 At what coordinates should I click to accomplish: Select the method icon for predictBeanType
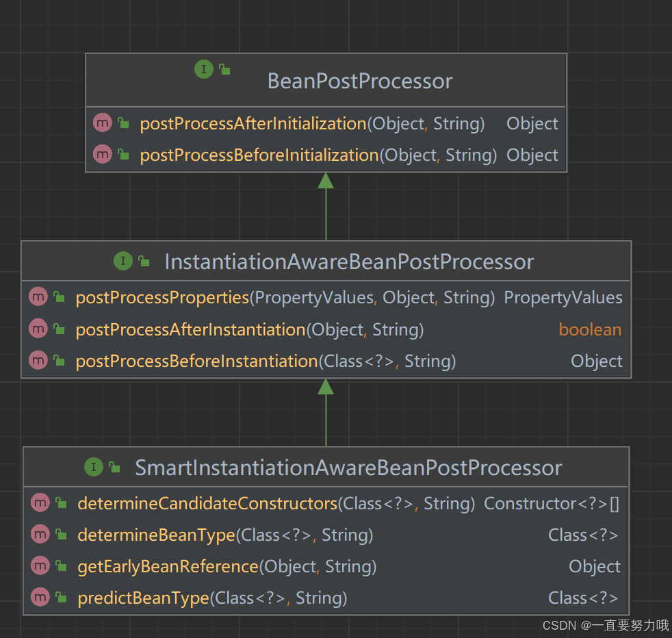pos(40,597)
